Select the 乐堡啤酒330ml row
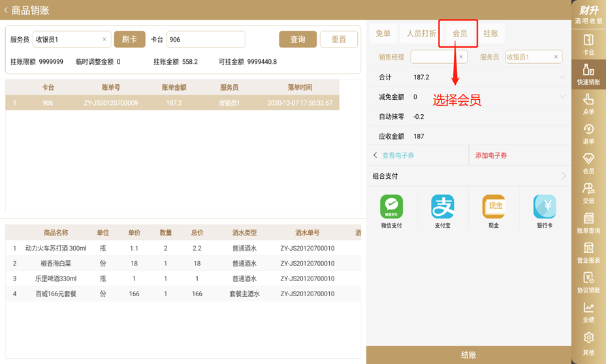 click(x=183, y=279)
